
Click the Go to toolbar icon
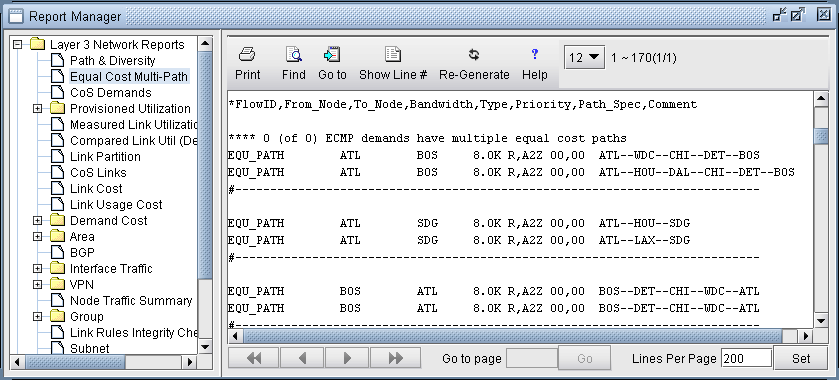tap(332, 55)
